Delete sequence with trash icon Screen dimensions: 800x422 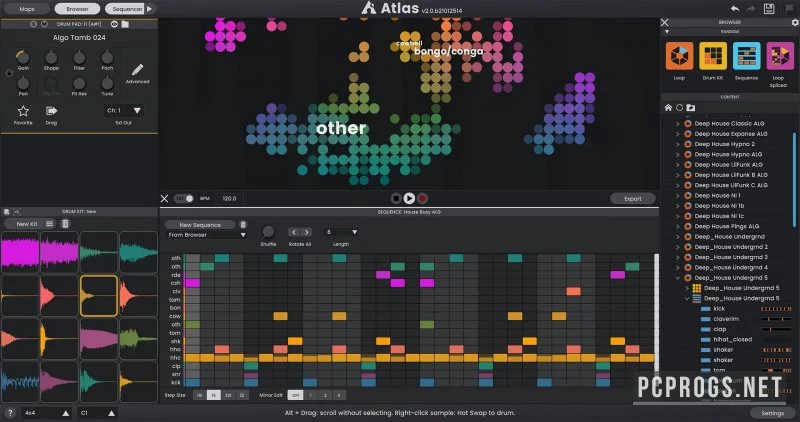(x=243, y=225)
